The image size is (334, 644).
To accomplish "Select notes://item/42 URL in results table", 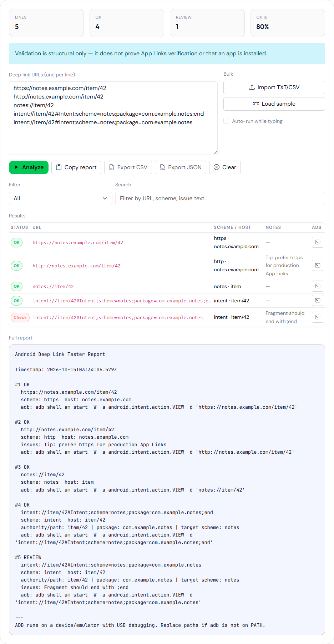I will 53,287.
